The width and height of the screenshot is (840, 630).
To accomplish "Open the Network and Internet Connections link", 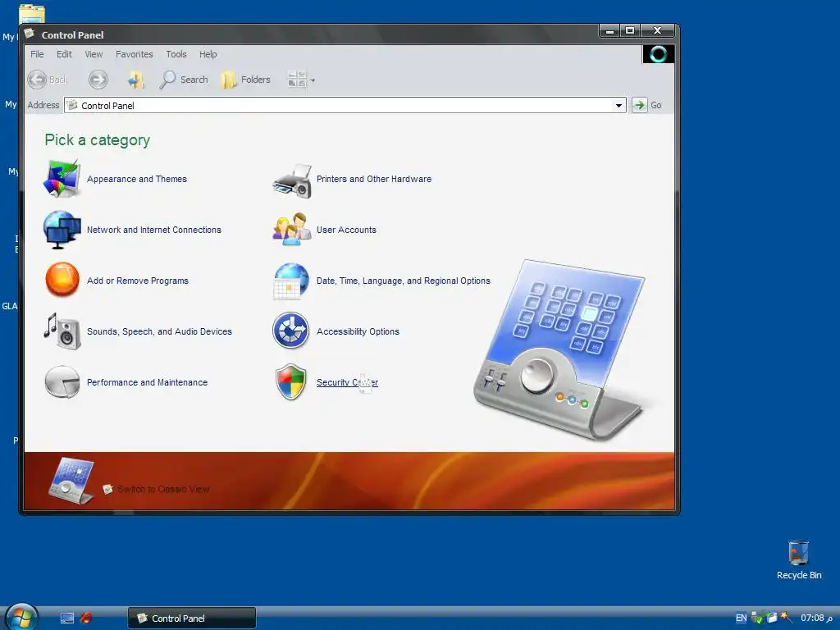I will click(x=154, y=230).
